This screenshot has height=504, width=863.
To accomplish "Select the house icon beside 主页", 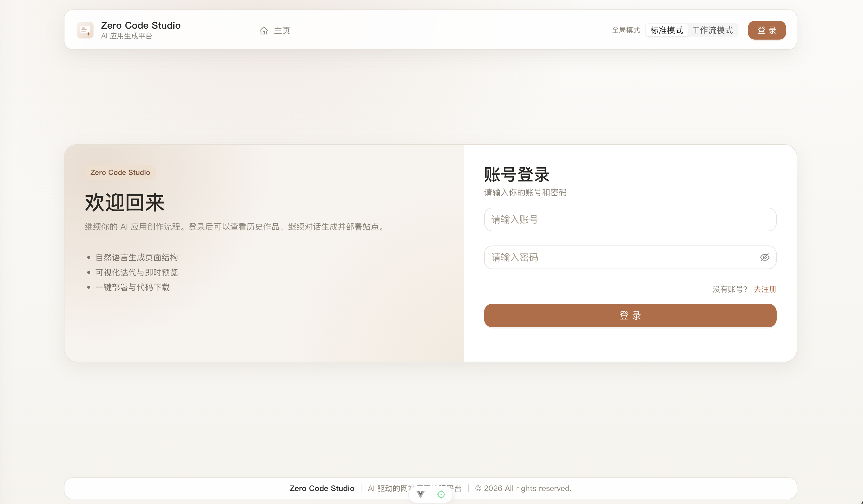I will pos(264,30).
